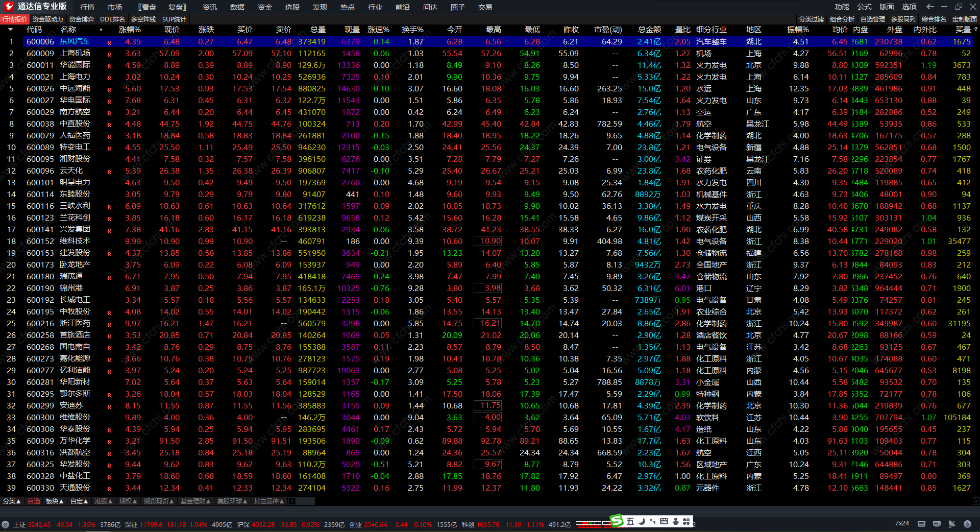The image size is (980, 532).
Task: Toggle the Sogou punctuation mode icon
Action: coord(652,521)
